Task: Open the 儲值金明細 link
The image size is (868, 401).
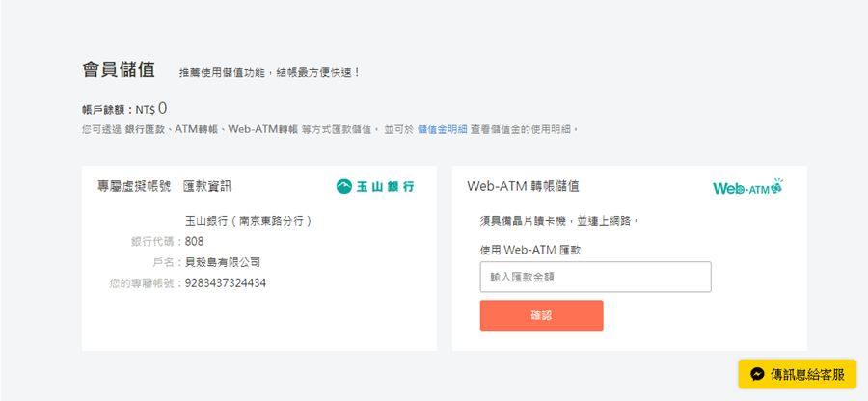Action: pyautogui.click(x=442, y=129)
